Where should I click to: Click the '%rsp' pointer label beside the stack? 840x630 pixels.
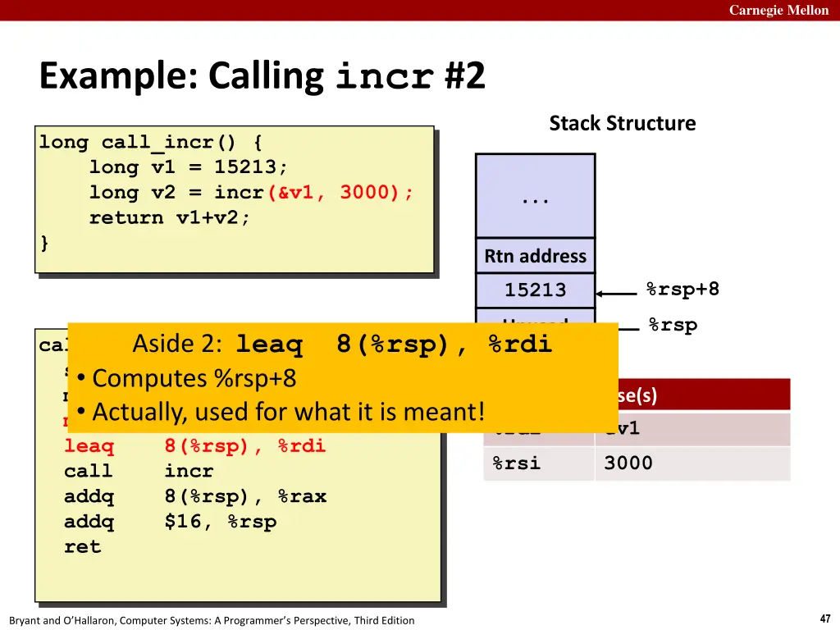coord(673,325)
